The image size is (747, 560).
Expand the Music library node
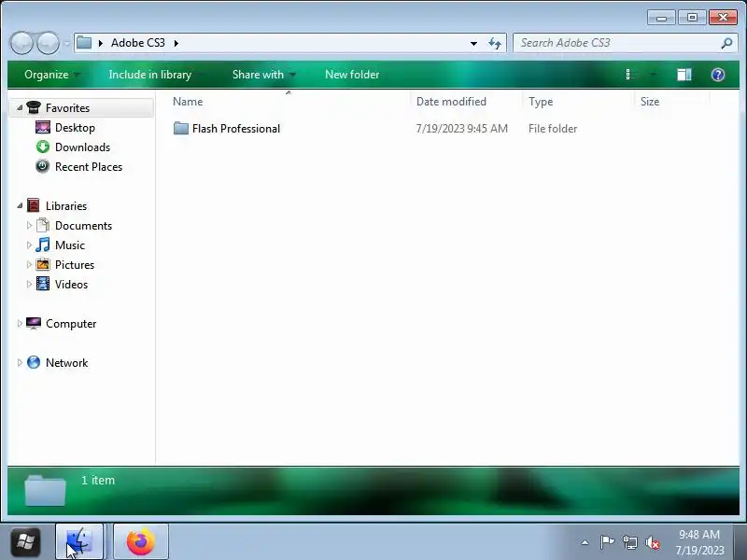tap(29, 245)
